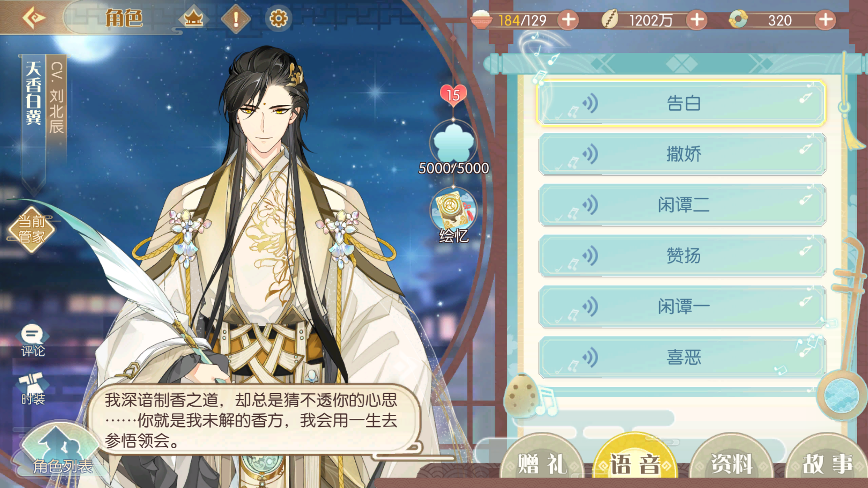The width and height of the screenshot is (868, 488).
Task: Tap the back arrow icon
Action: (x=34, y=18)
